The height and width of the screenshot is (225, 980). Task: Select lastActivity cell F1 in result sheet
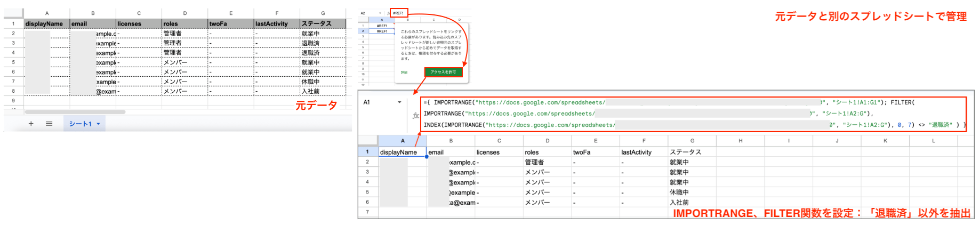tap(644, 152)
